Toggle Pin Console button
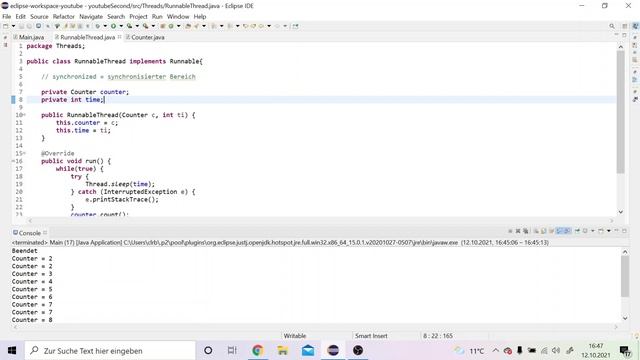The image size is (640, 360). [x=577, y=231]
